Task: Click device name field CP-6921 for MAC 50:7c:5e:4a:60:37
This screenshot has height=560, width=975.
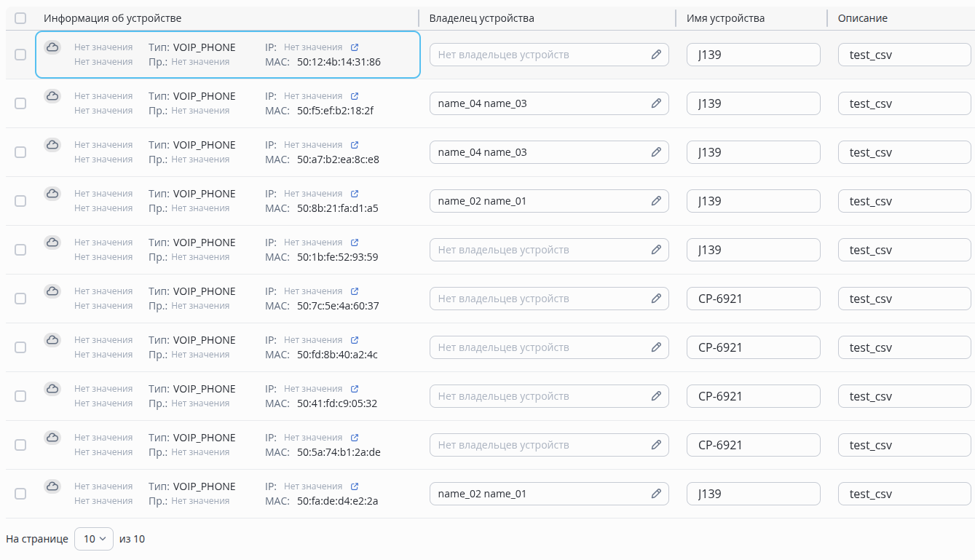Action: point(754,299)
